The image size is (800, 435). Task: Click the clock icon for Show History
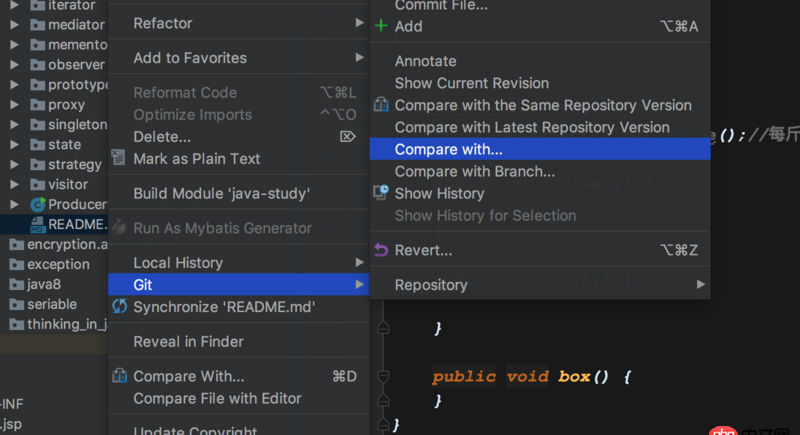pyautogui.click(x=381, y=193)
